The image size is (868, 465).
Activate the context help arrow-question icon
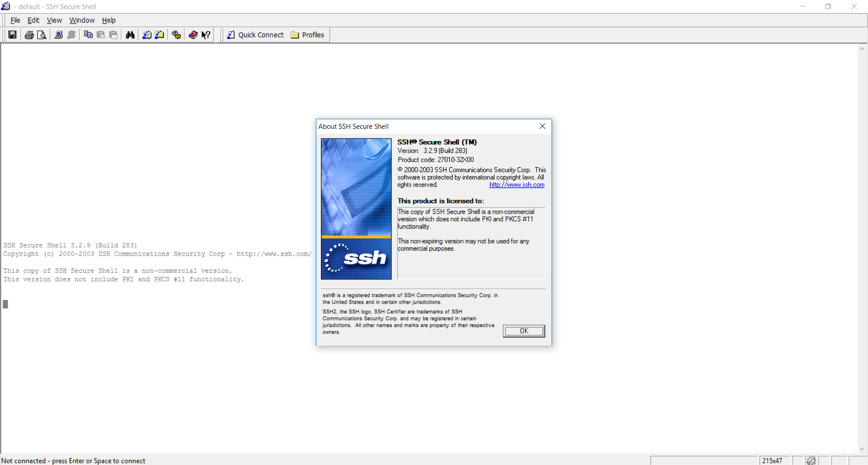point(206,35)
